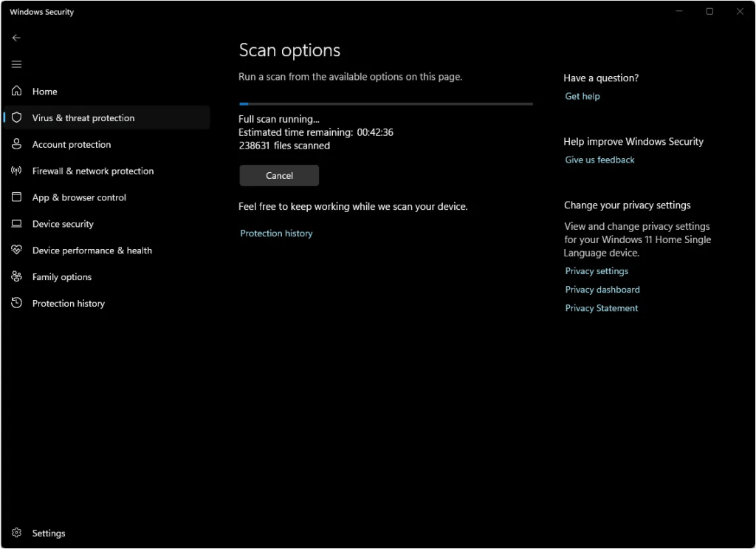Open the Protection history link under scan

pyautogui.click(x=276, y=233)
